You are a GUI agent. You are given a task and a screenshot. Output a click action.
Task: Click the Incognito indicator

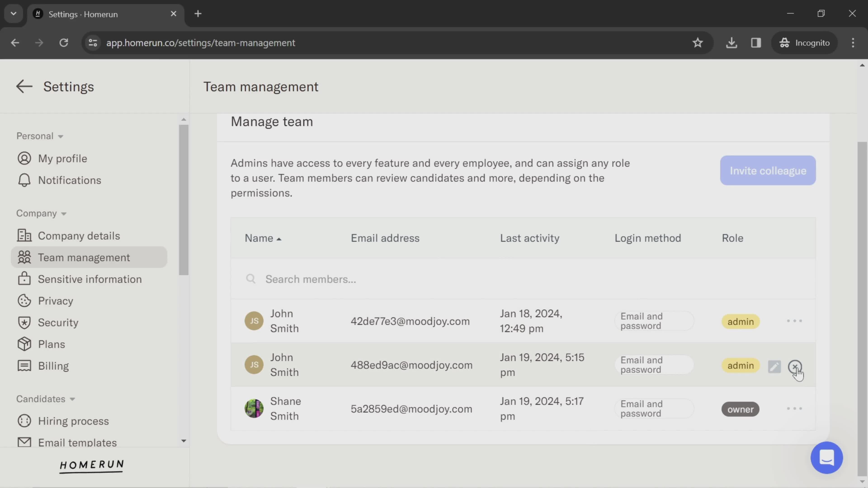(x=804, y=43)
